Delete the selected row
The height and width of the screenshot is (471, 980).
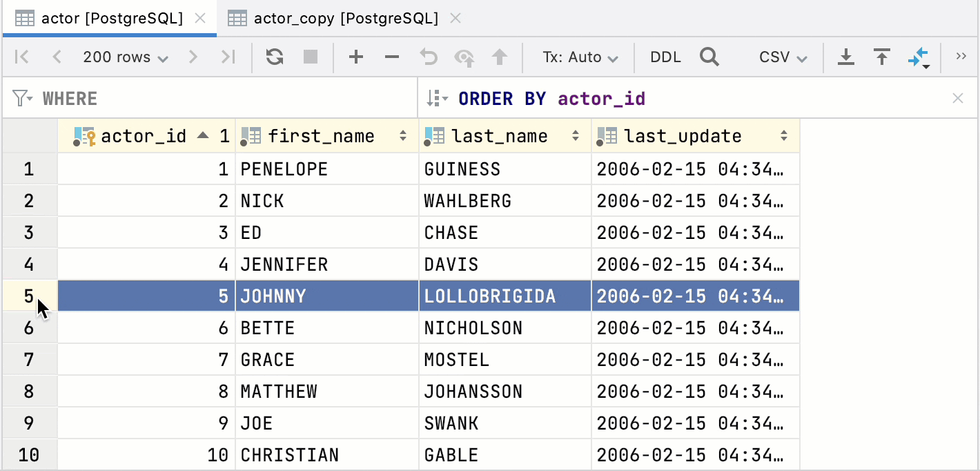point(392,57)
